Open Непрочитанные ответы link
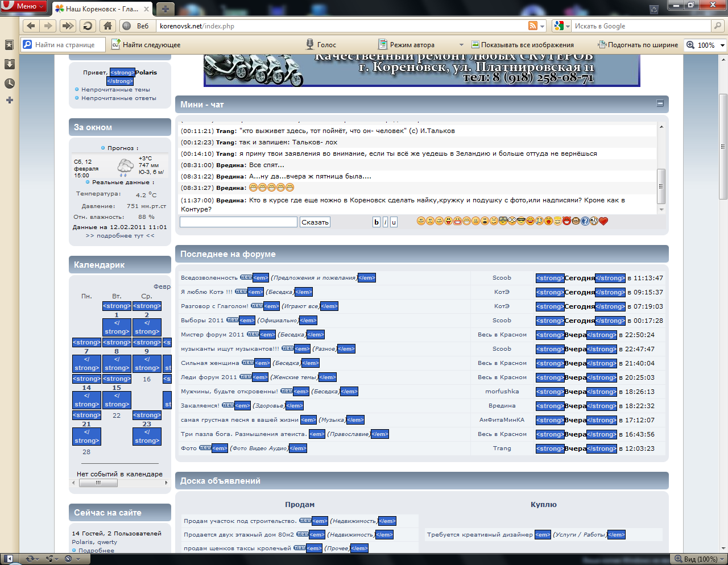Viewport: 728px width, 565px height. (x=118, y=98)
